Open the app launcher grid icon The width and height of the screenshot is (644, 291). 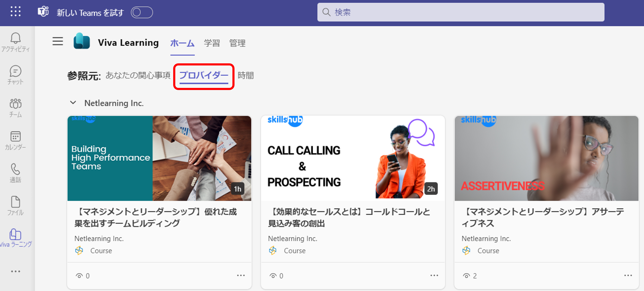(16, 12)
